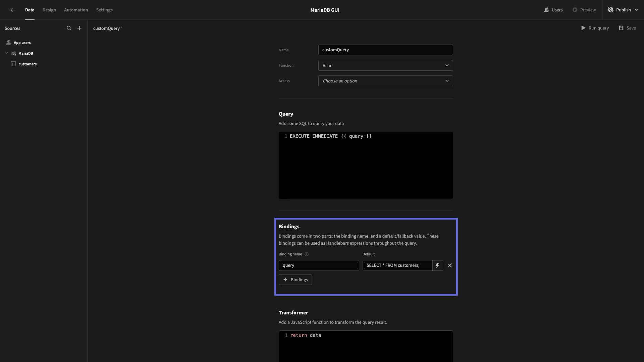Expand the Publish dropdown chevron

click(636, 10)
